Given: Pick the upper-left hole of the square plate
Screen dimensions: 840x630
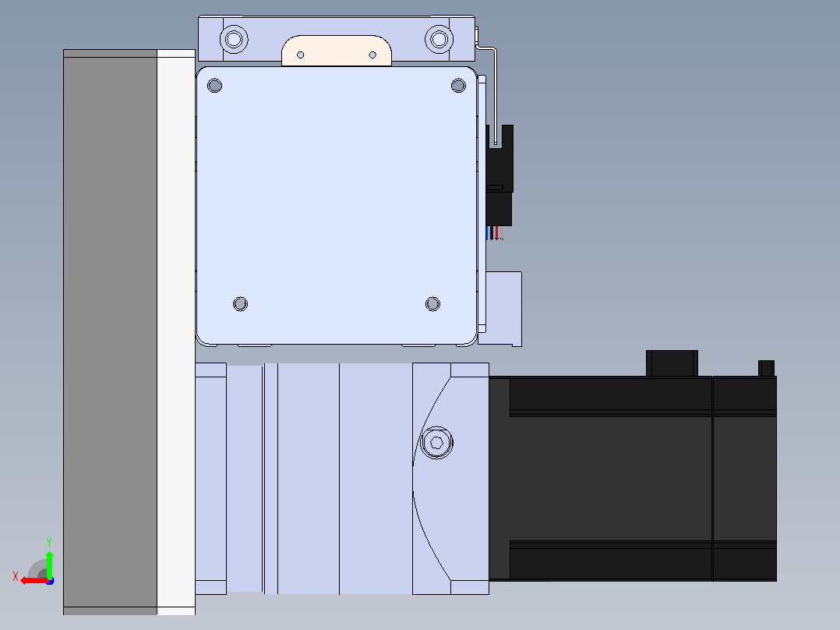Looking at the screenshot, I should tap(214, 85).
